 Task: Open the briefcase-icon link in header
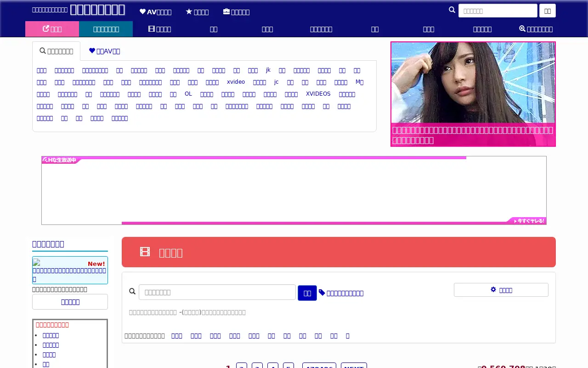pyautogui.click(x=236, y=12)
